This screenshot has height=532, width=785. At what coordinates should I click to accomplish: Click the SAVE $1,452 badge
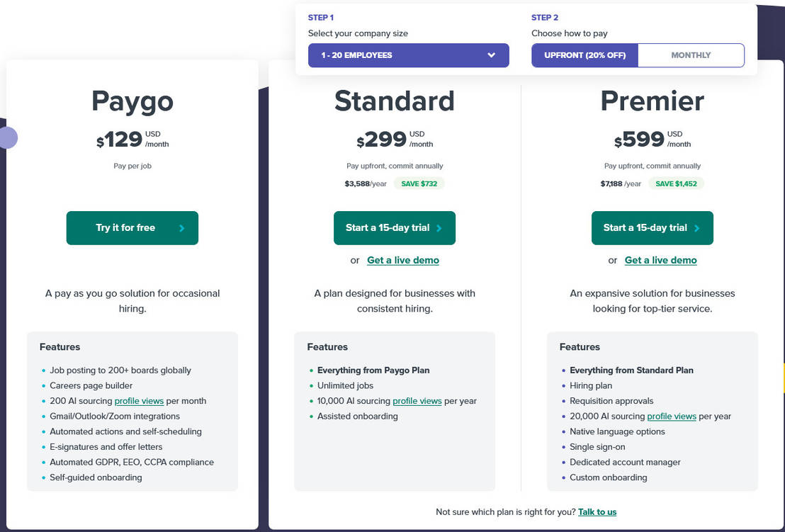coord(676,184)
